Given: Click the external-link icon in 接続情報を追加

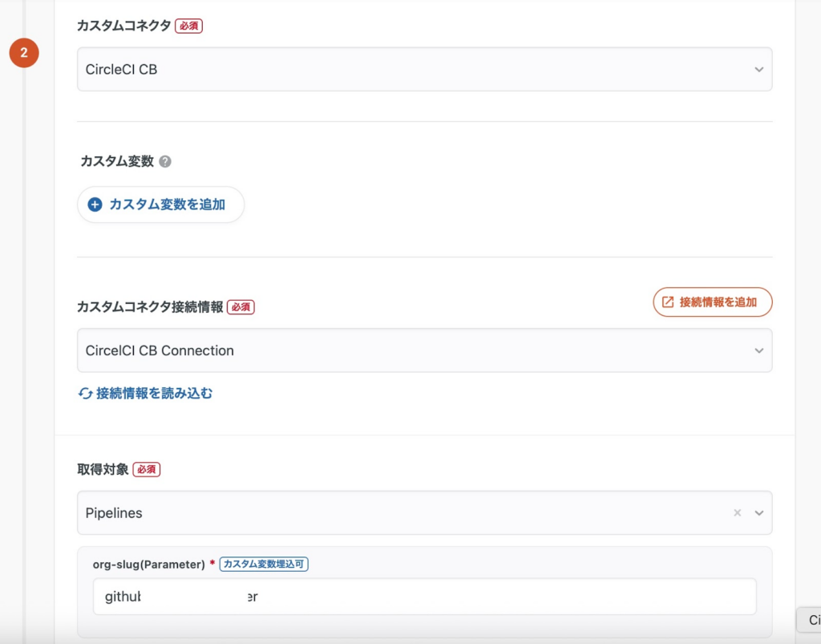Looking at the screenshot, I should coord(668,302).
